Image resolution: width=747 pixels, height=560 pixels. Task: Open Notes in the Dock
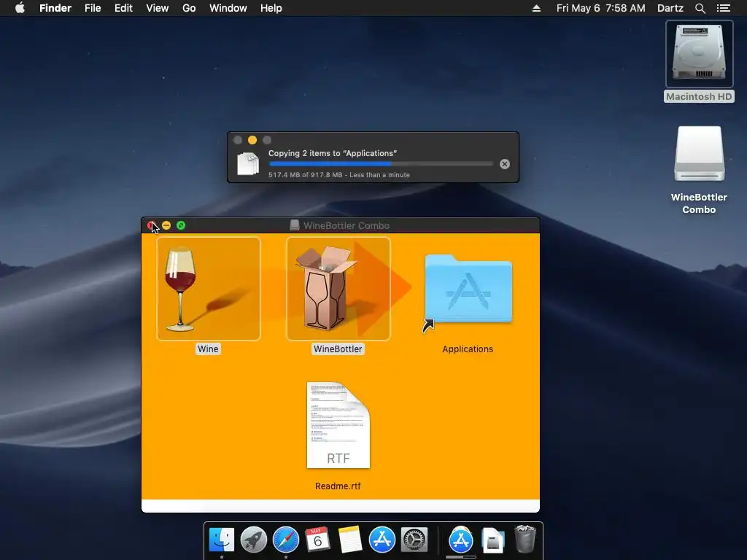349,540
